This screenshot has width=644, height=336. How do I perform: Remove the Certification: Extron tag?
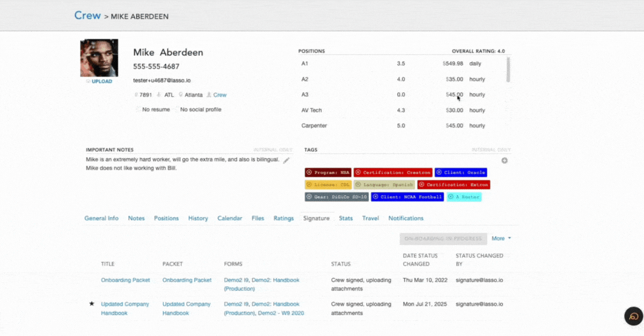[x=422, y=184]
